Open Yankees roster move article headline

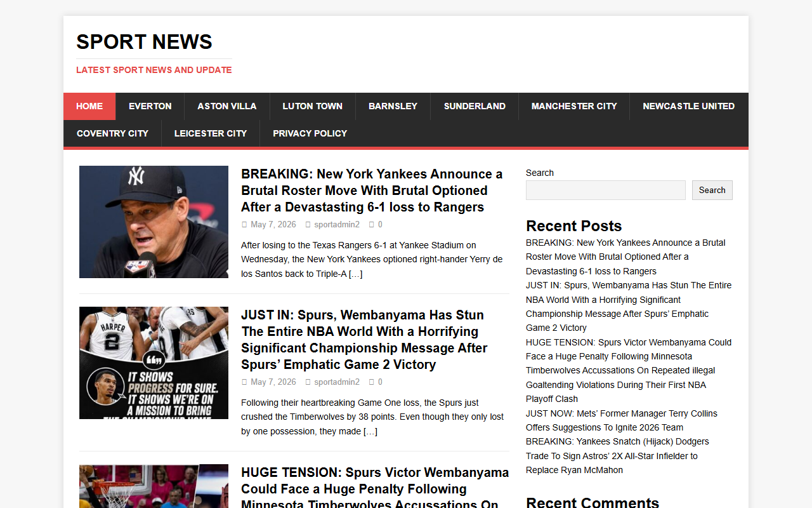click(372, 190)
